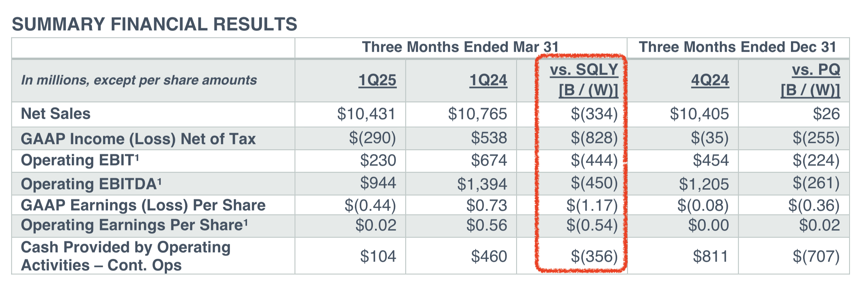Select the $1,394 Operating EBITDA value
Image resolution: width=868 pixels, height=283 pixels.
(x=482, y=184)
